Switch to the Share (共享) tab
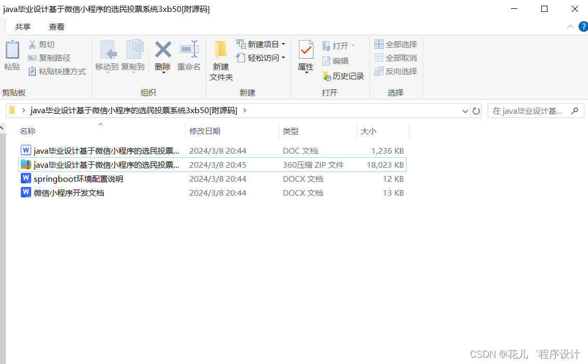 tap(23, 27)
